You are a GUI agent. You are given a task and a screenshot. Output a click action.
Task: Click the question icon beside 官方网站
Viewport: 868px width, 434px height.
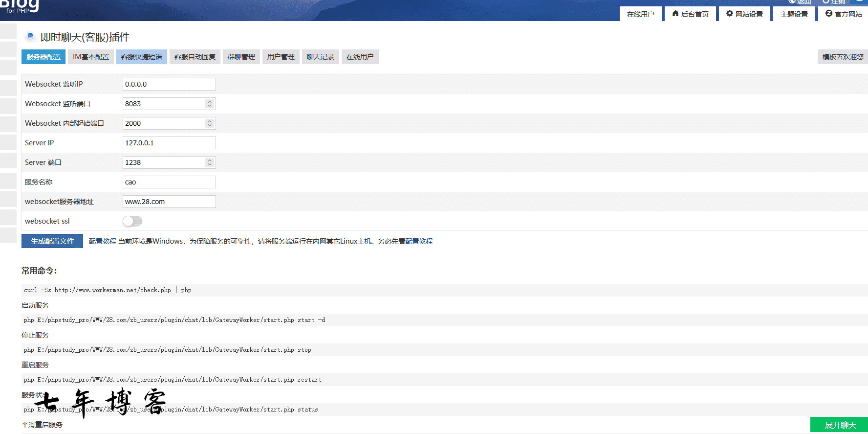coord(829,14)
